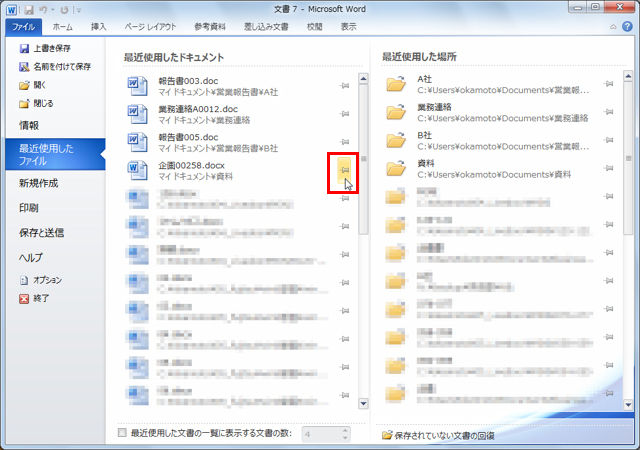Screen dimensions: 640x450
Task: Pin 企画00258.docx to the recent list
Action: [345, 170]
